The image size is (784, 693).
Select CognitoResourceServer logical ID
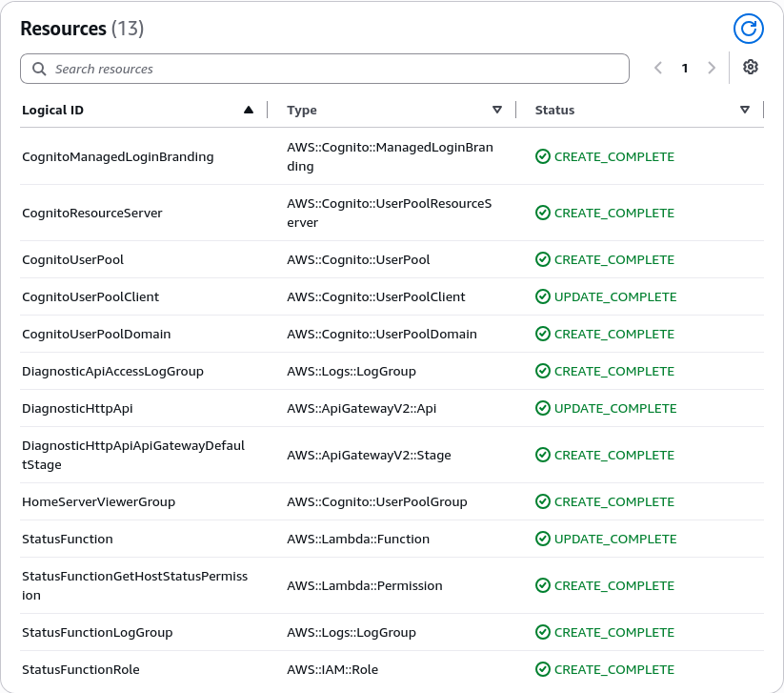92,214
